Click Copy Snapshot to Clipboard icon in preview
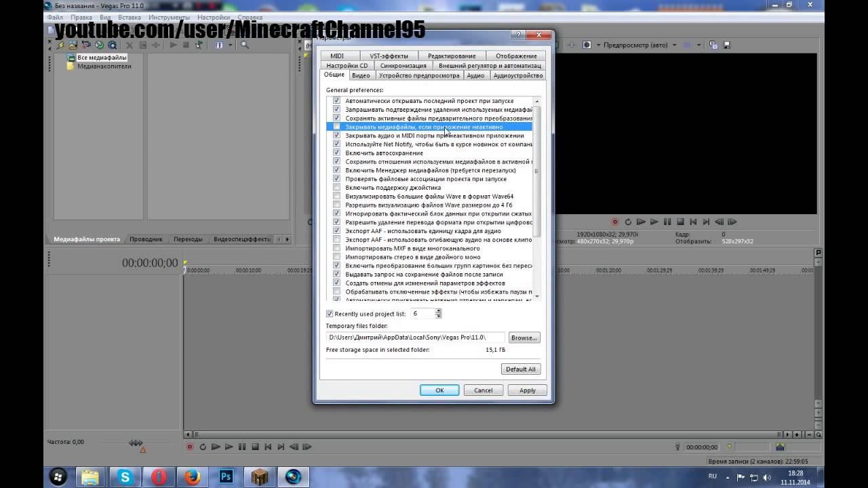Viewport: 868px width, 488px height. pyautogui.click(x=713, y=45)
